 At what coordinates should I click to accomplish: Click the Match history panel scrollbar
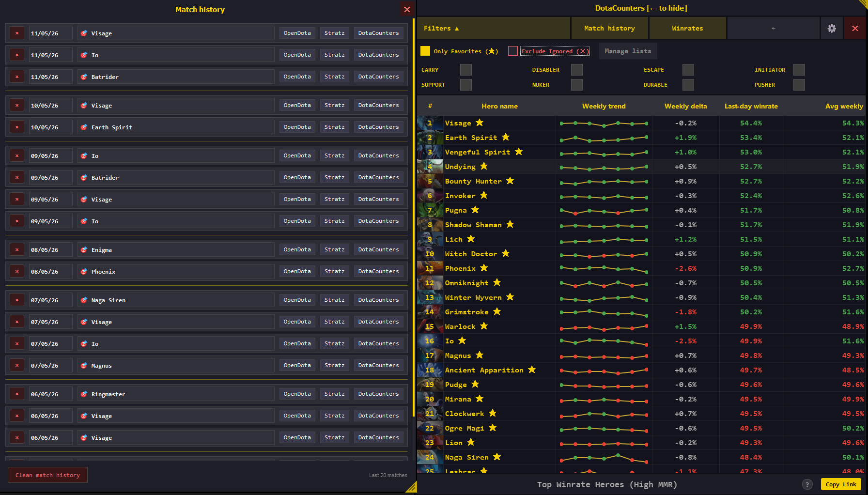tap(414, 218)
